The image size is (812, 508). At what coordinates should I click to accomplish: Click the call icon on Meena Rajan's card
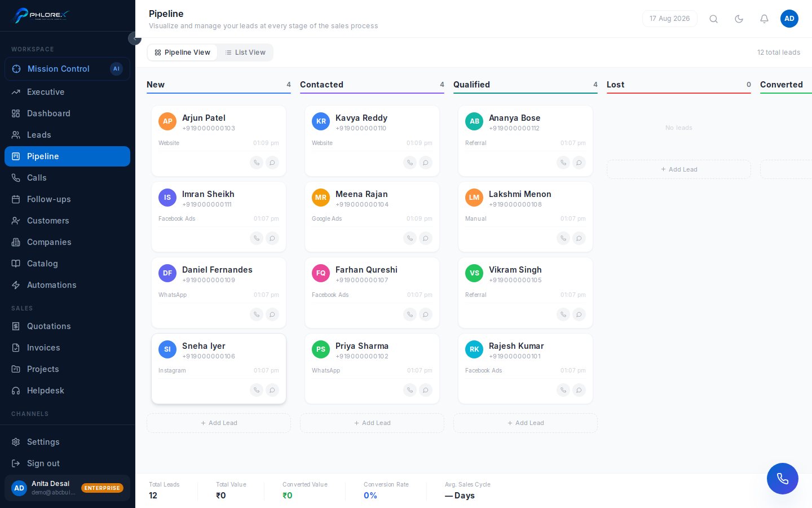(x=410, y=238)
